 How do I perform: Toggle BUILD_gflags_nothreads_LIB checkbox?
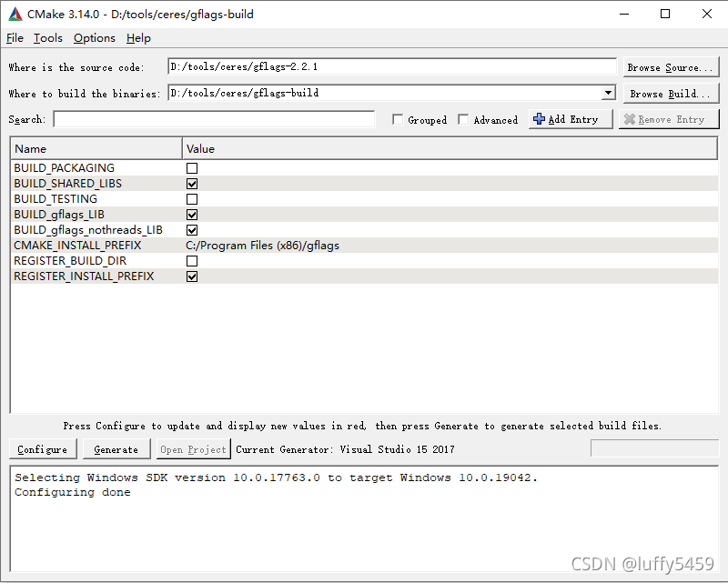pyautogui.click(x=192, y=230)
